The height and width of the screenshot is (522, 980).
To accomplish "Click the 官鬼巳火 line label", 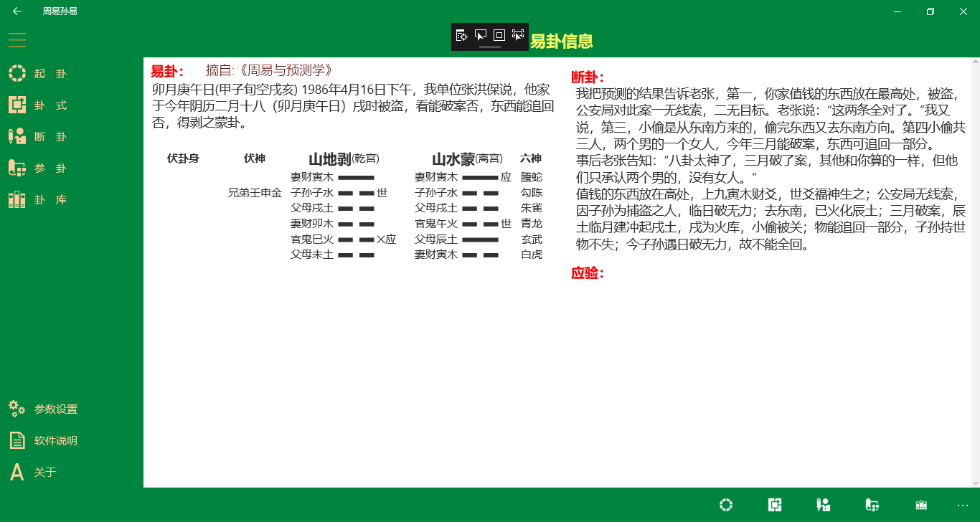I will 312,239.
